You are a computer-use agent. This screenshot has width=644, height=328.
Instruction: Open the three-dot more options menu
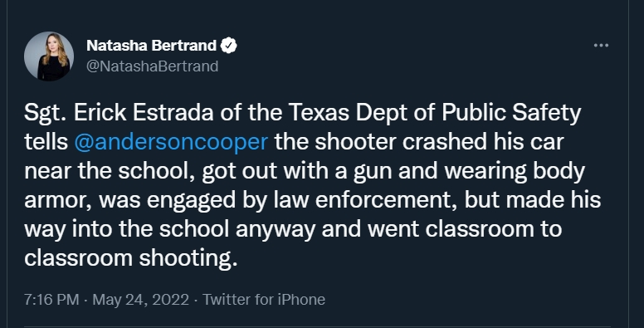[x=601, y=45]
